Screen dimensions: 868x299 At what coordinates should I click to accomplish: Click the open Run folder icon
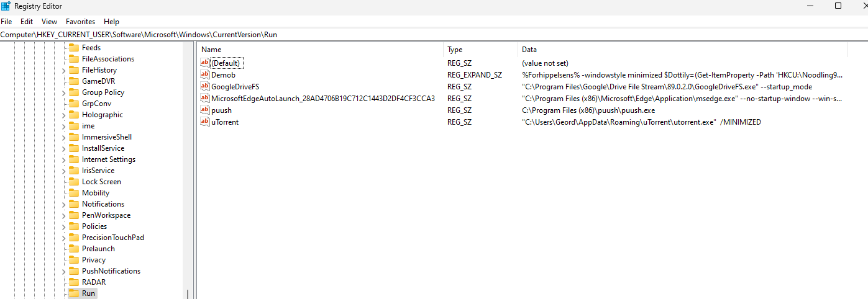pyautogui.click(x=74, y=293)
